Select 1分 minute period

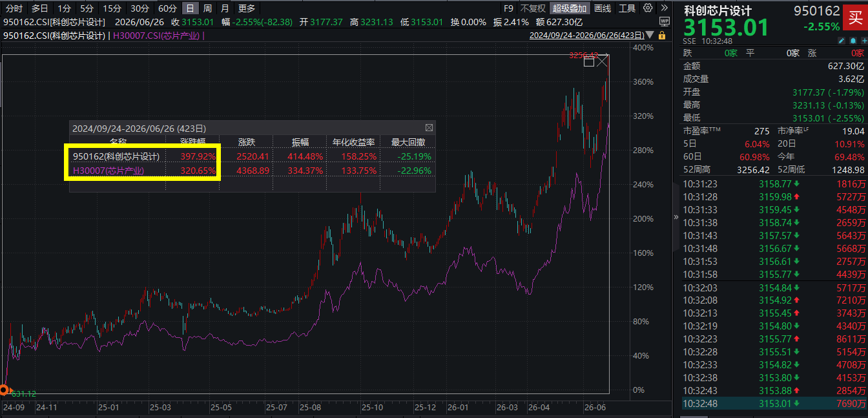[64, 8]
